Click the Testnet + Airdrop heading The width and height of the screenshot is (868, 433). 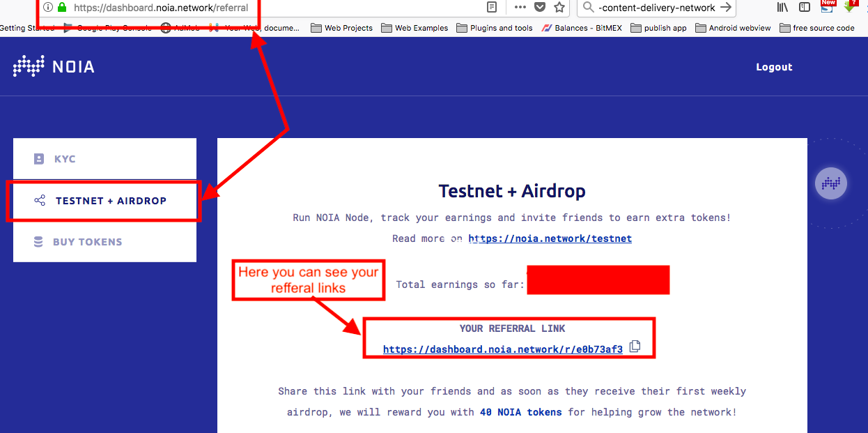pyautogui.click(x=512, y=191)
